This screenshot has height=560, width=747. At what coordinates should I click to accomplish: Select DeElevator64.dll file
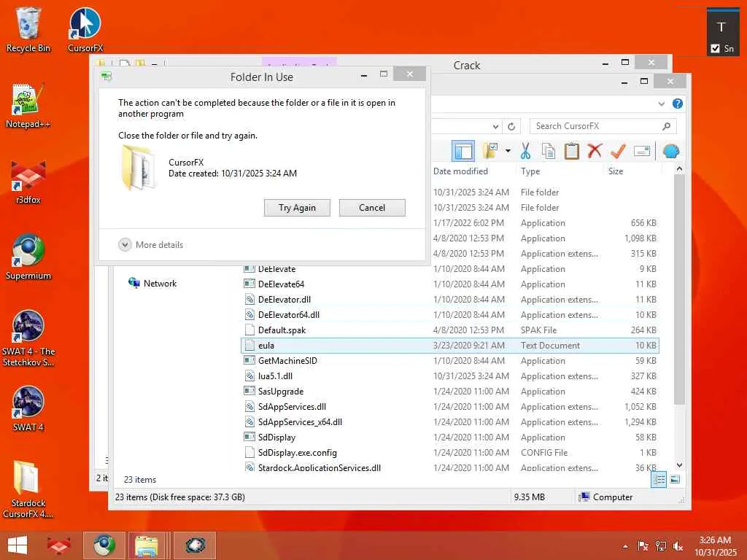[449, 315]
